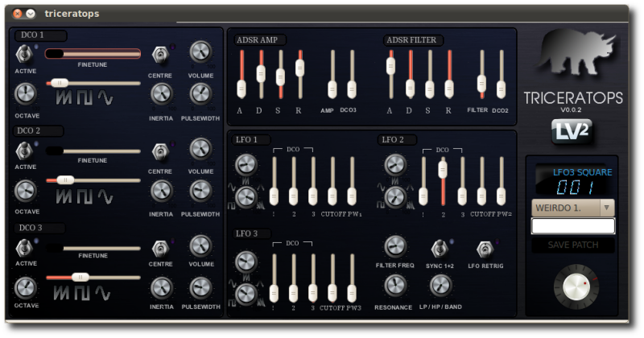The width and height of the screenshot is (644, 338).
Task: Click the ADSR Amp Release slider
Action: (299, 75)
